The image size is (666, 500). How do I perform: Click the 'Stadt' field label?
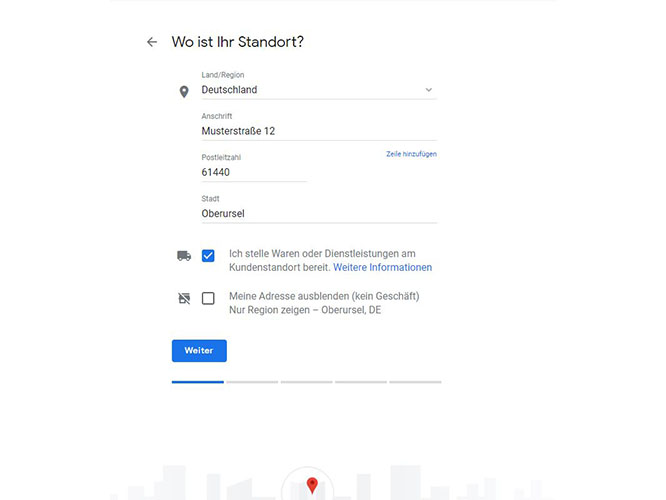coord(210,198)
